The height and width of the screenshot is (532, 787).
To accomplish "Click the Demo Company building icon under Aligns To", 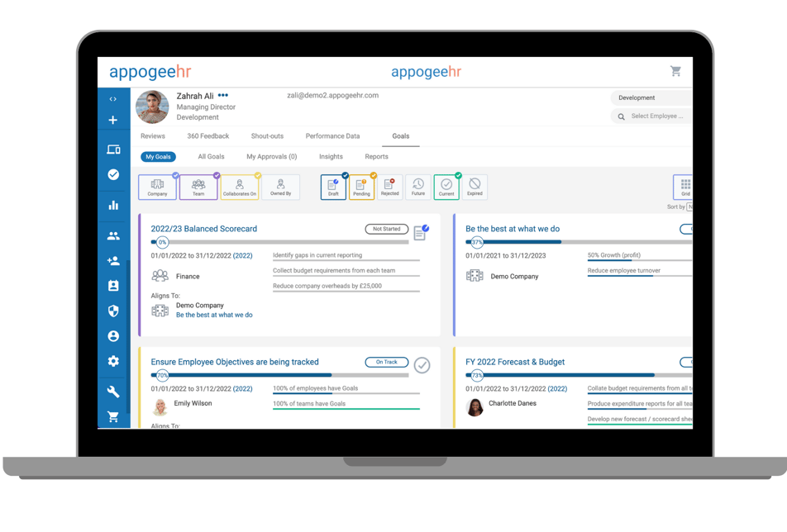I will coord(160,311).
